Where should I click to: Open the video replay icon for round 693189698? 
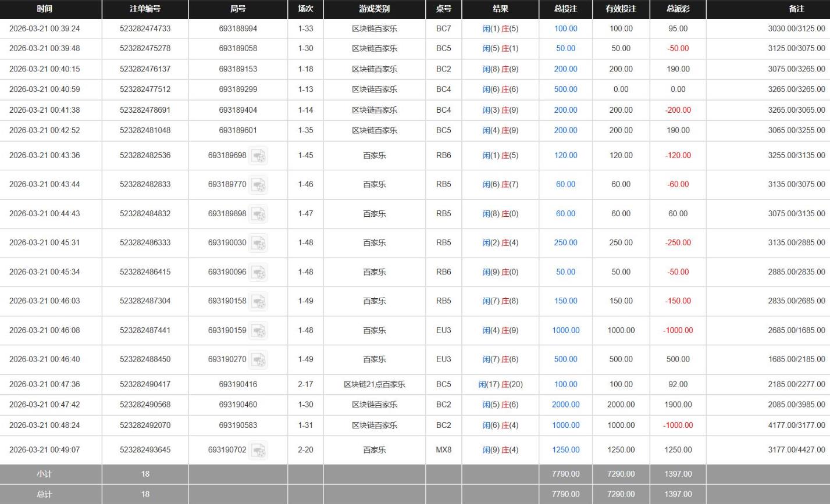[x=258, y=155]
